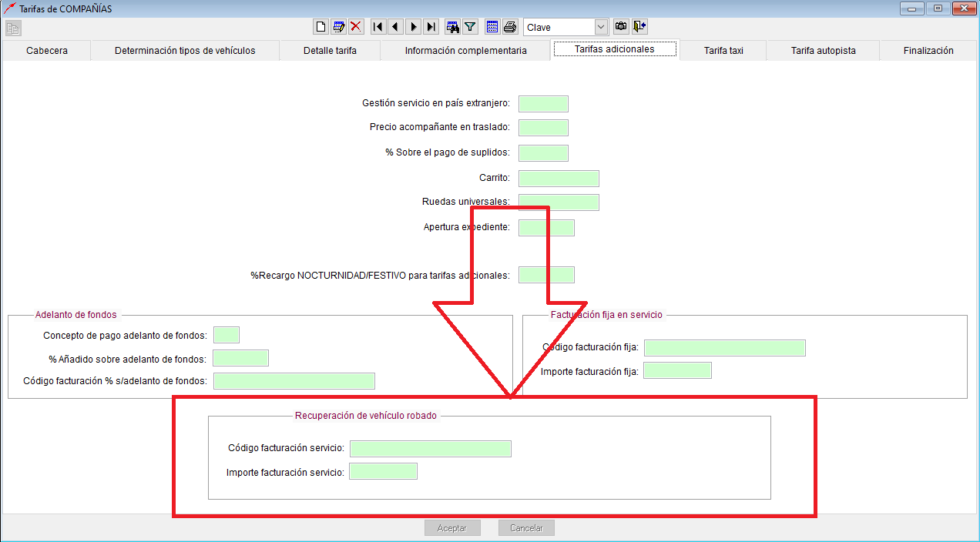Click the Precio acompañante en traslado field
The width and height of the screenshot is (980, 542).
pos(543,128)
